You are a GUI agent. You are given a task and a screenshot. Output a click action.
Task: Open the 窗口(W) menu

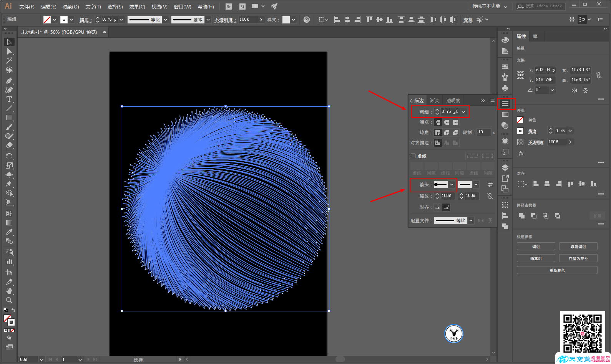tap(183, 7)
